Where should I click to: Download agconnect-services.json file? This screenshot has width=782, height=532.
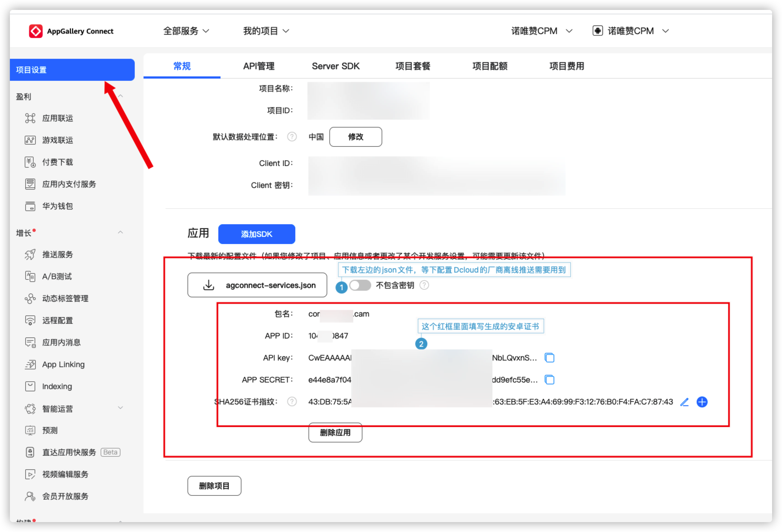coord(257,285)
